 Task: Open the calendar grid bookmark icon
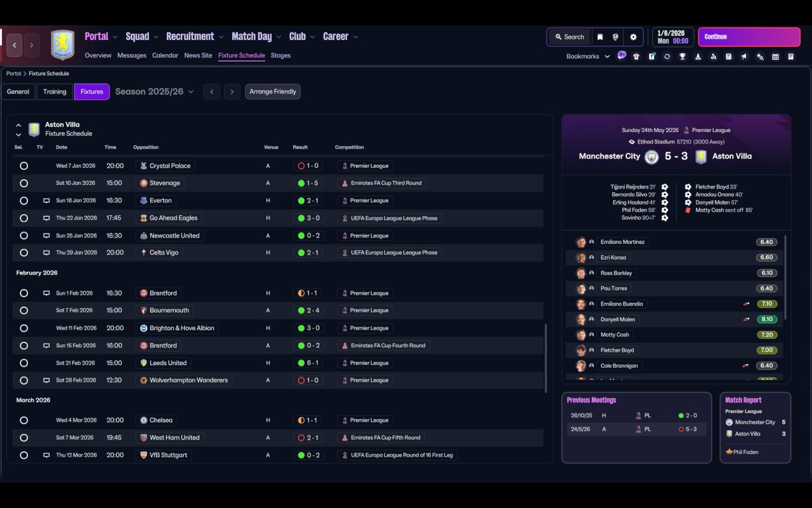[775, 57]
